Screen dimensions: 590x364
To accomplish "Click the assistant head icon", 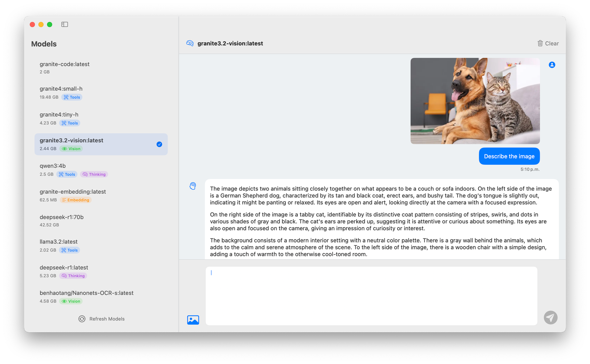I will point(193,186).
